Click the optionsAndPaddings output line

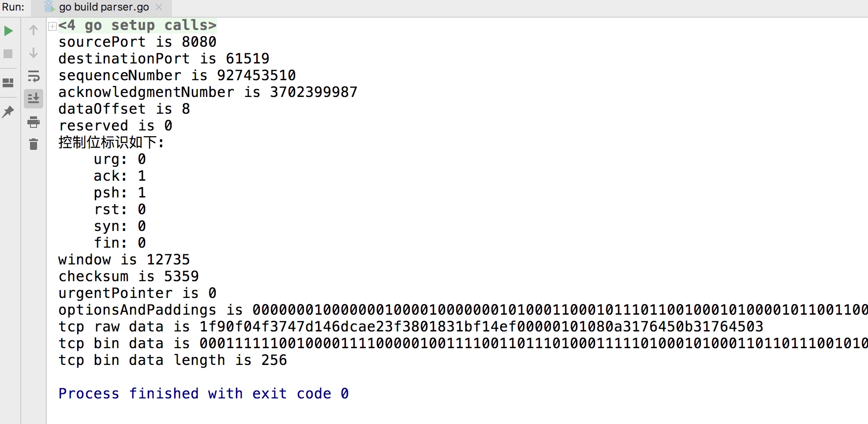pos(463,310)
